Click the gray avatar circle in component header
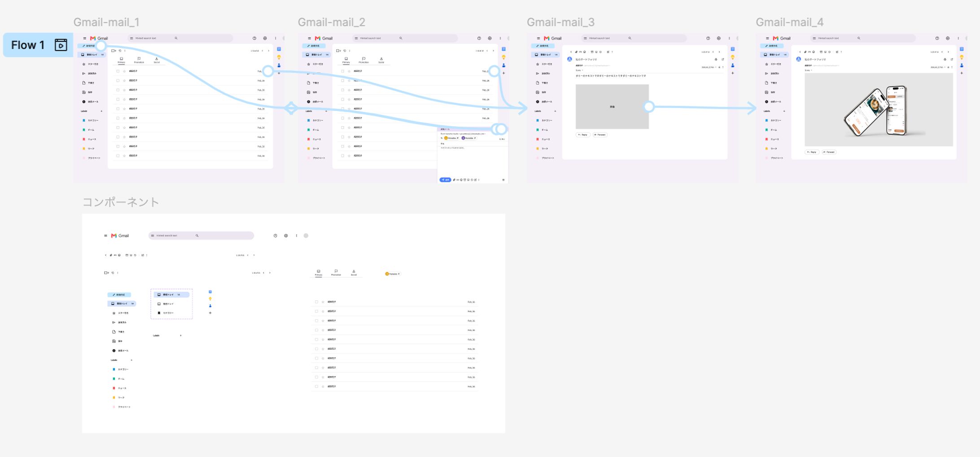 pyautogui.click(x=306, y=235)
